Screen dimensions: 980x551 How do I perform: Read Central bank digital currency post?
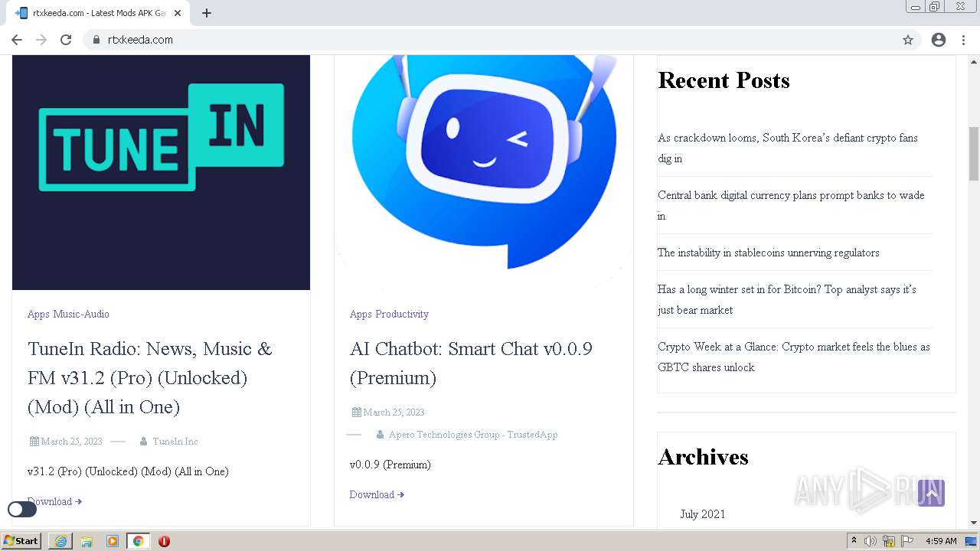(791, 206)
